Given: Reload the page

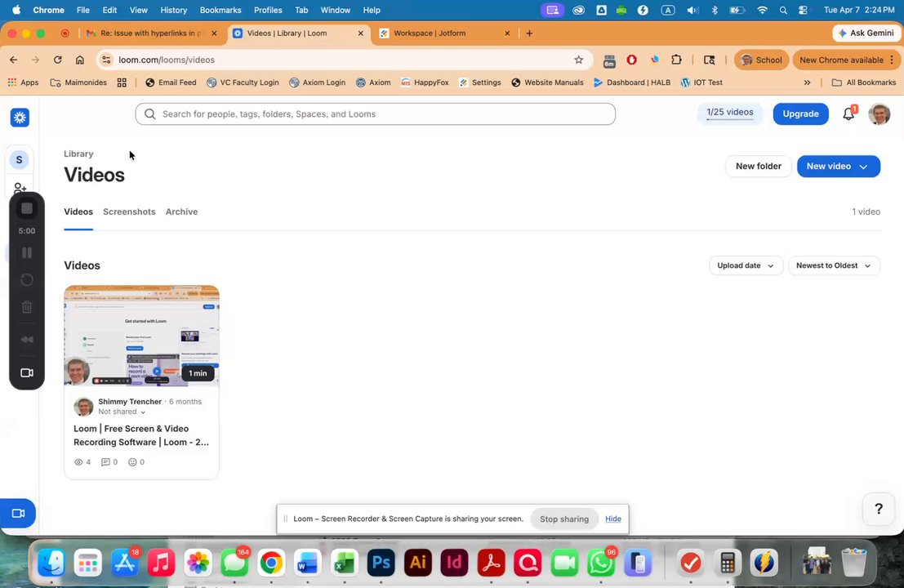Looking at the screenshot, I should [x=58, y=60].
